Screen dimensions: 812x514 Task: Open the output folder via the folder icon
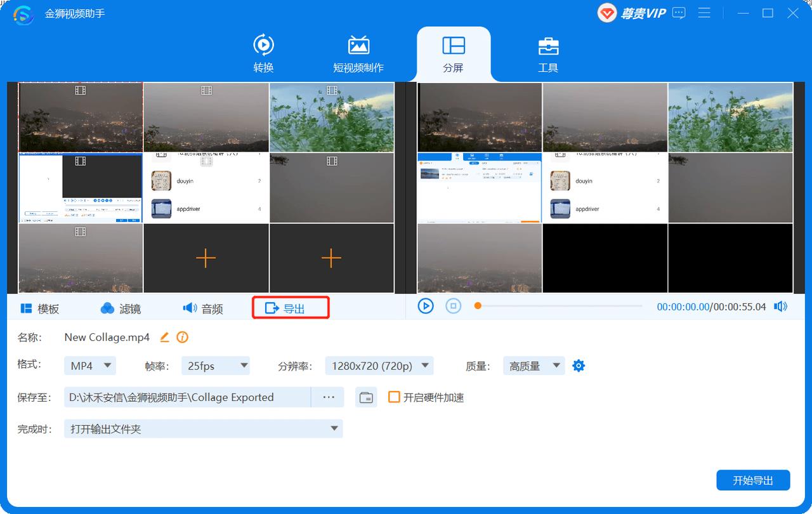[366, 397]
